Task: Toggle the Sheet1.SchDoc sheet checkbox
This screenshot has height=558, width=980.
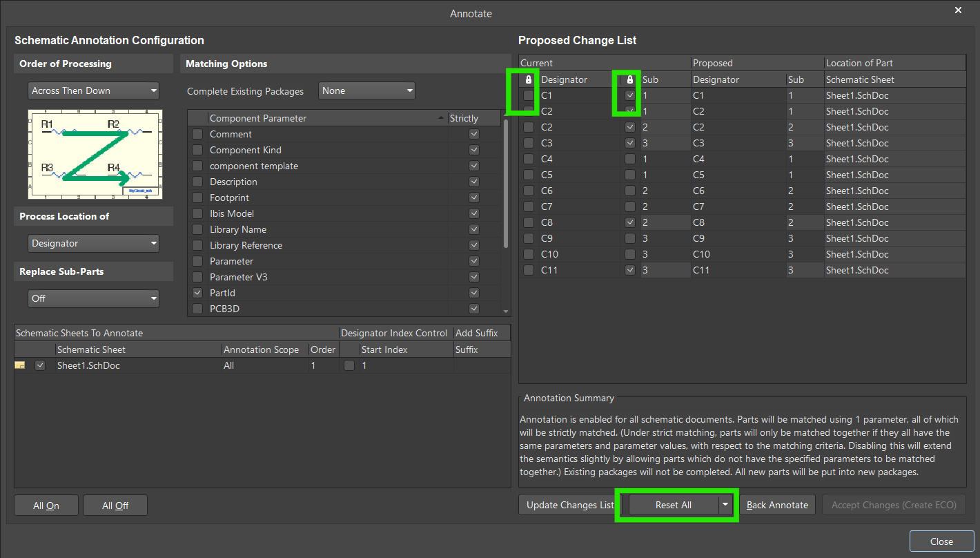Action: 40,365
